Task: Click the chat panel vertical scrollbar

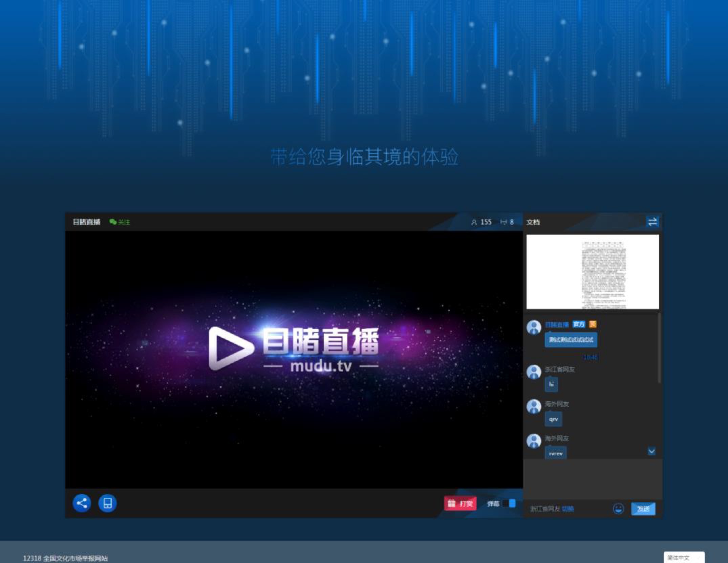Action: click(659, 348)
